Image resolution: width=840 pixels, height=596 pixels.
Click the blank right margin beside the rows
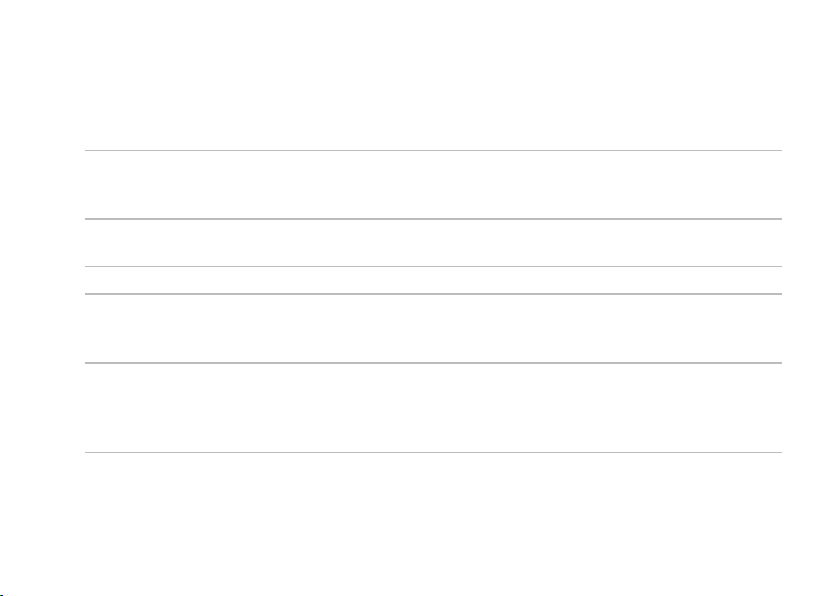tap(811, 301)
